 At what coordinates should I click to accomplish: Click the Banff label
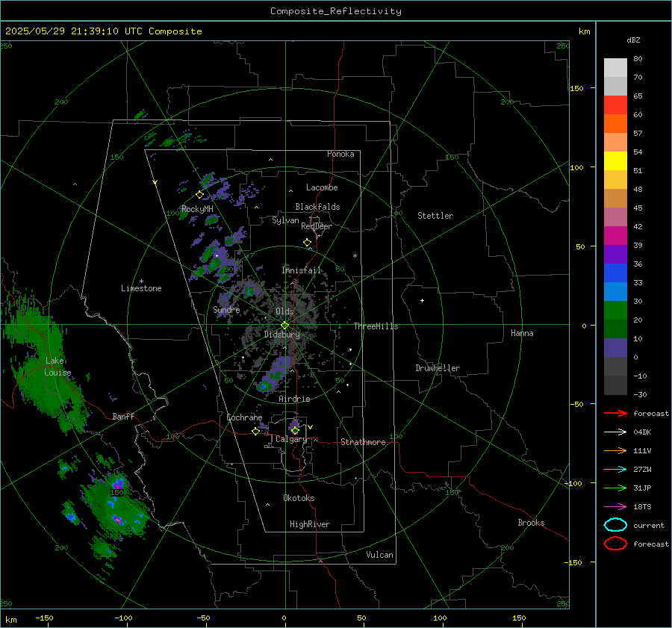(x=123, y=416)
